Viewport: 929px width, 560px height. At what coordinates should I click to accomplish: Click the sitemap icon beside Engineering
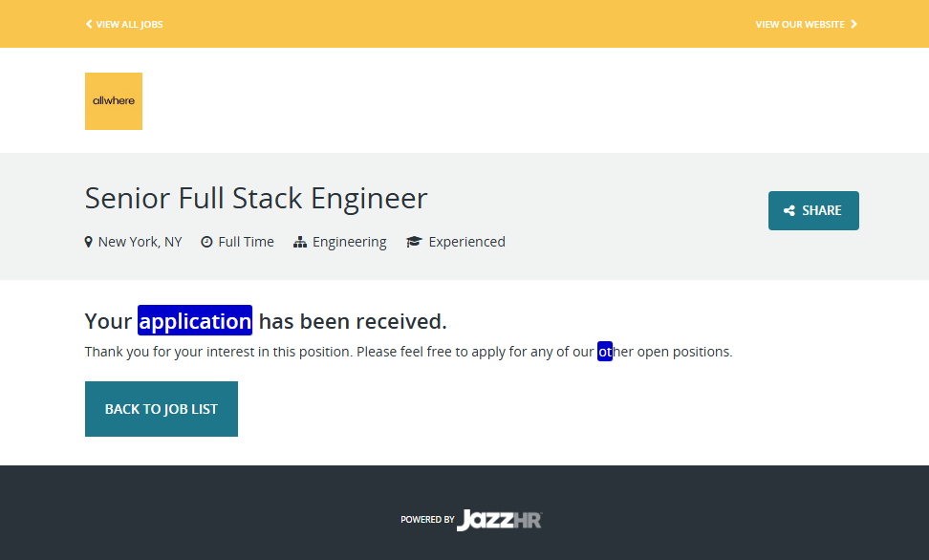pos(300,242)
